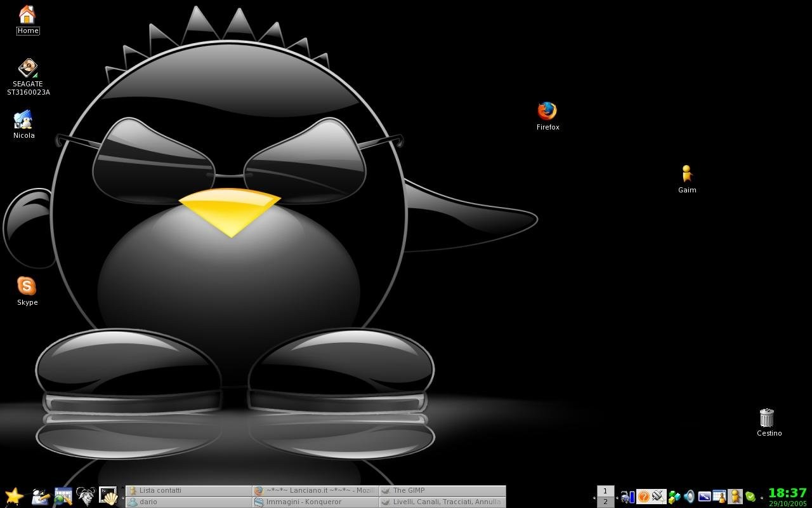Click the arrow left of the clock
Screen dimensions: 812x508
[x=762, y=497]
